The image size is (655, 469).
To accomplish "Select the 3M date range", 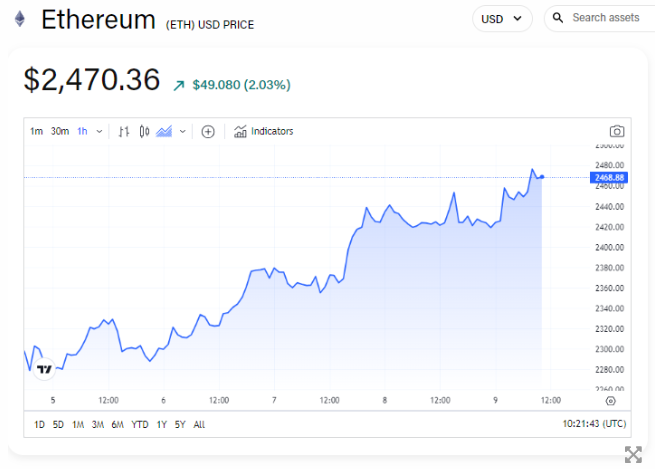I will pos(98,425).
